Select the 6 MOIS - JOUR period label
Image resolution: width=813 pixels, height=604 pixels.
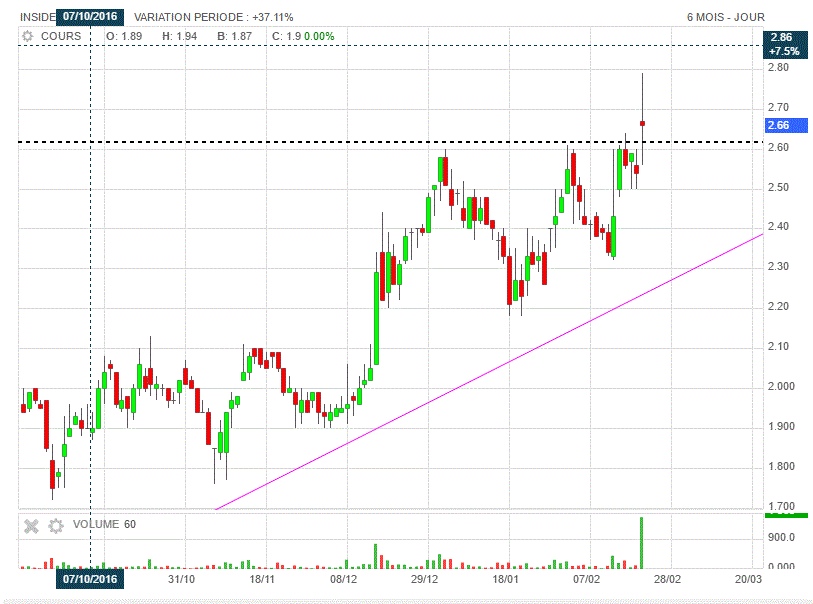[725, 17]
